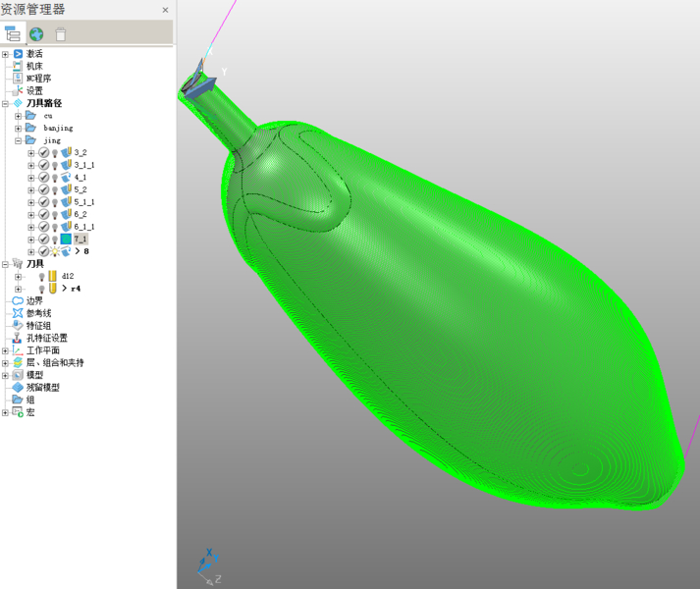Image resolution: width=700 pixels, height=589 pixels.
Task: Toggle the checkmark circle on toolpath 5_2
Action: pos(43,190)
